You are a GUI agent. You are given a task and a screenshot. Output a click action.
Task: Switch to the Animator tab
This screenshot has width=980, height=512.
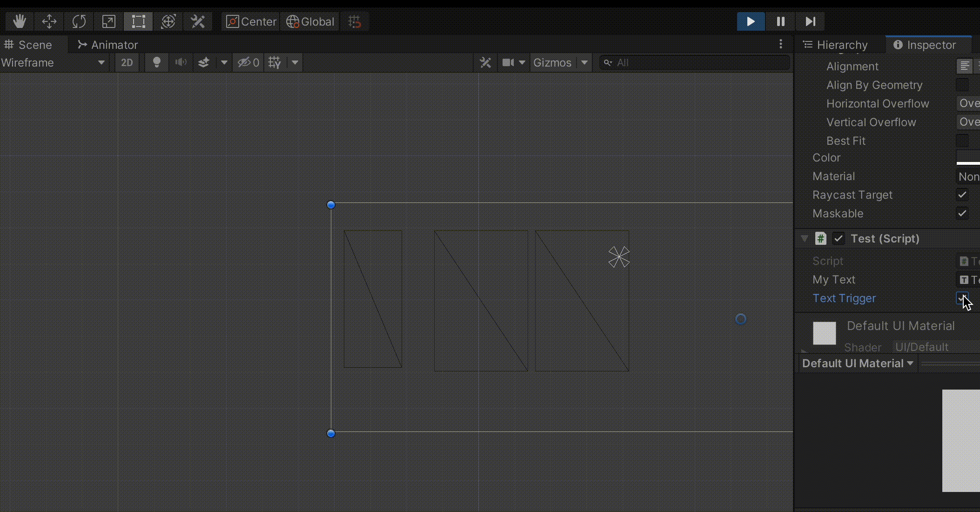(x=108, y=45)
